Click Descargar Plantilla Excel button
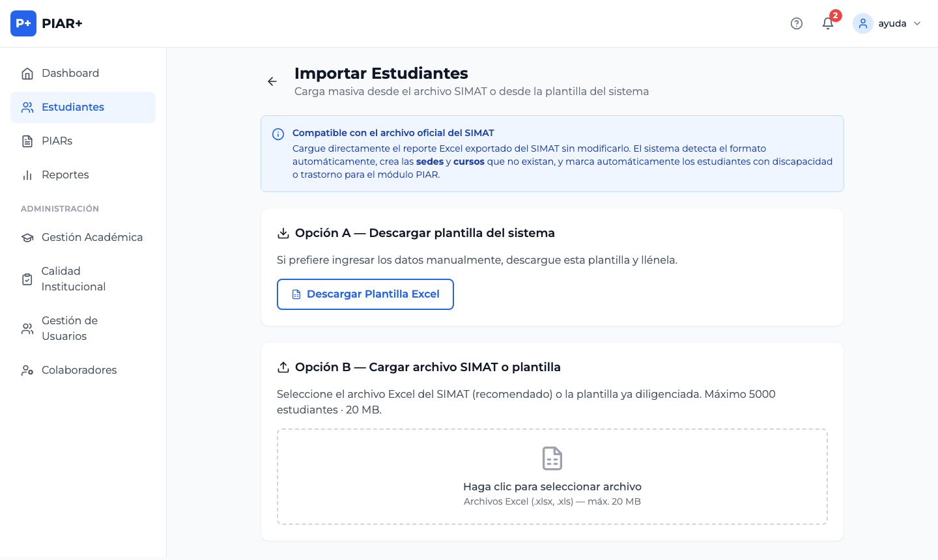This screenshot has width=938, height=560. [x=365, y=294]
